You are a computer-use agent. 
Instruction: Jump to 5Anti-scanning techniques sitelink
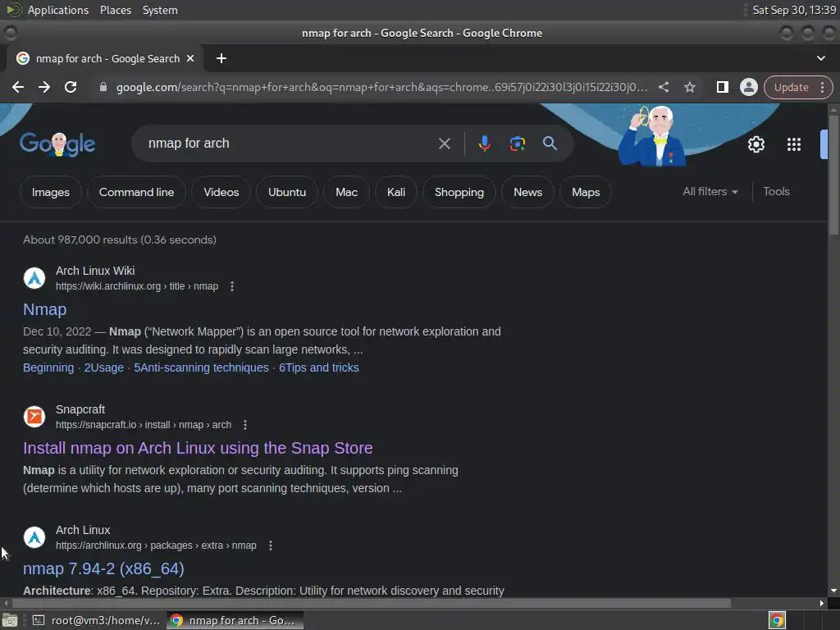(x=201, y=367)
